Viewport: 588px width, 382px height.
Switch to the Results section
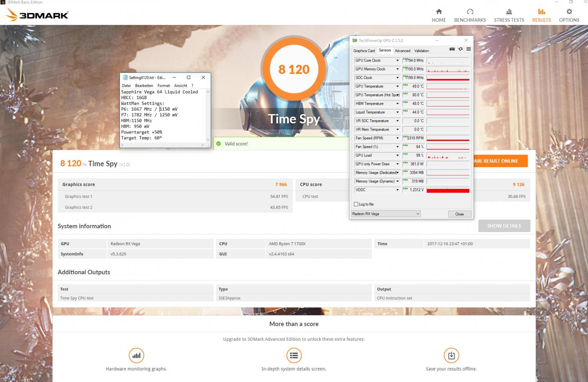coord(542,16)
